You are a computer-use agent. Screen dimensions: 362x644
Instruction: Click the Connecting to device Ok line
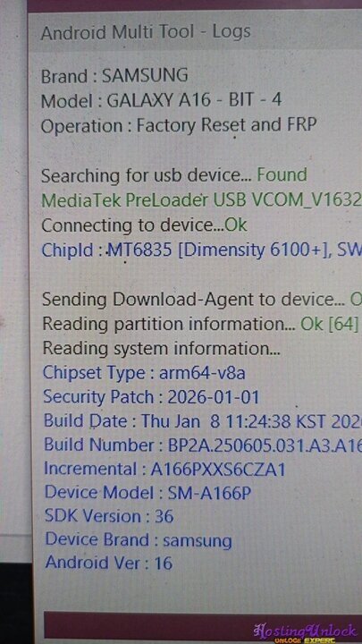[x=144, y=225]
